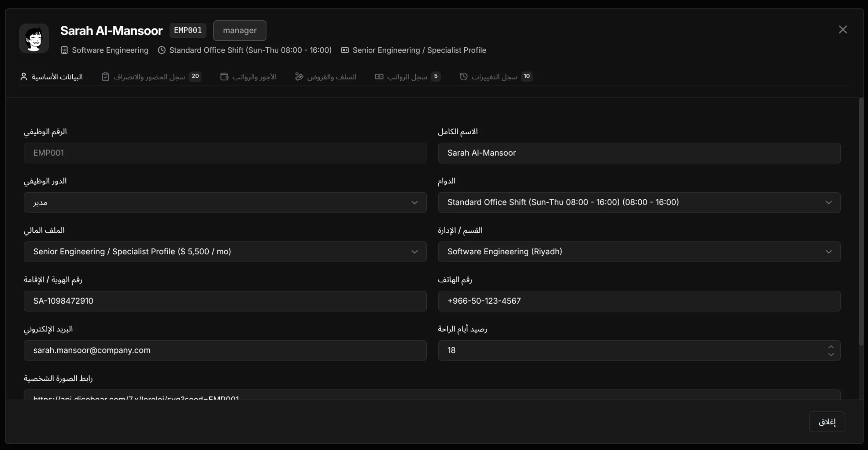Click the person icon on البيانات الأساسية tab
The width and height of the screenshot is (868, 450).
click(24, 77)
